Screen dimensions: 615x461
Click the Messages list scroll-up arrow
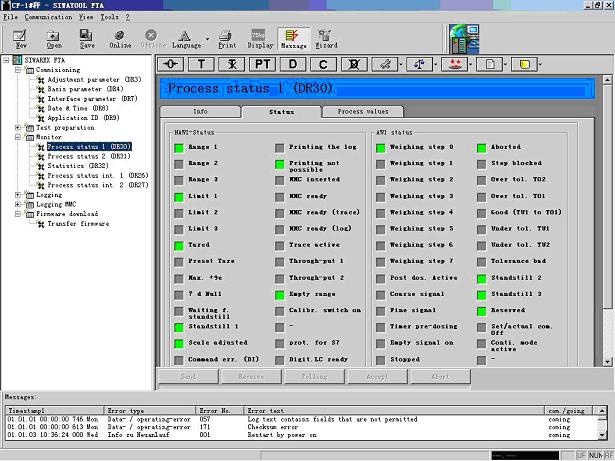click(602, 411)
